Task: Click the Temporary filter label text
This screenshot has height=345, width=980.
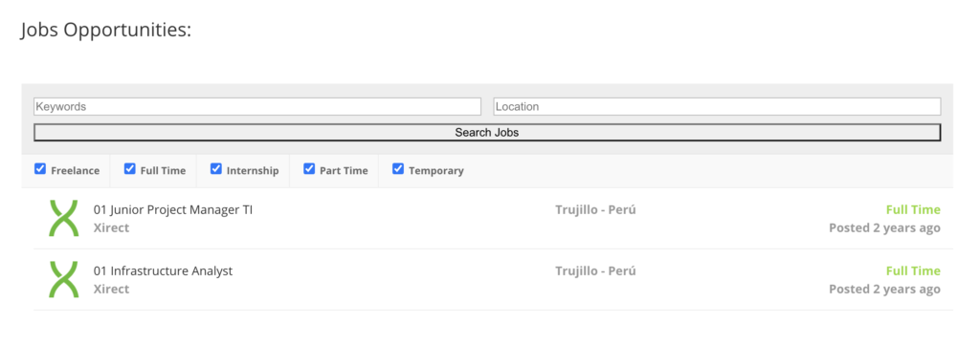Action: [x=436, y=171]
